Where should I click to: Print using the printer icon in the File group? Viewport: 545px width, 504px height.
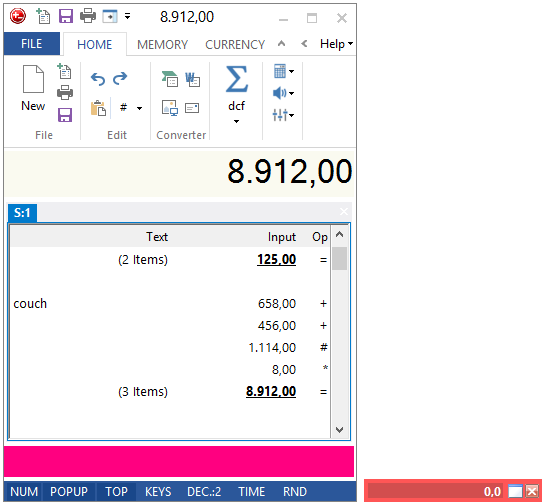pyautogui.click(x=65, y=92)
